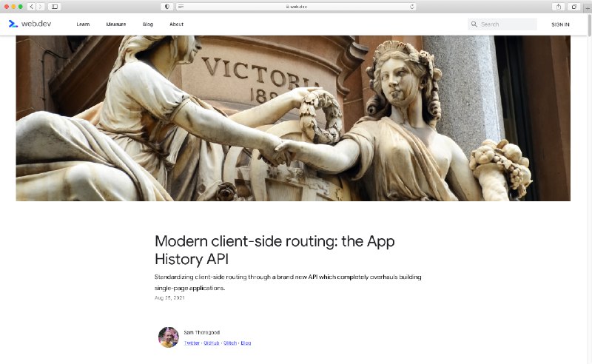Open the Measure menu item
The image size is (592, 364).
[x=116, y=24]
